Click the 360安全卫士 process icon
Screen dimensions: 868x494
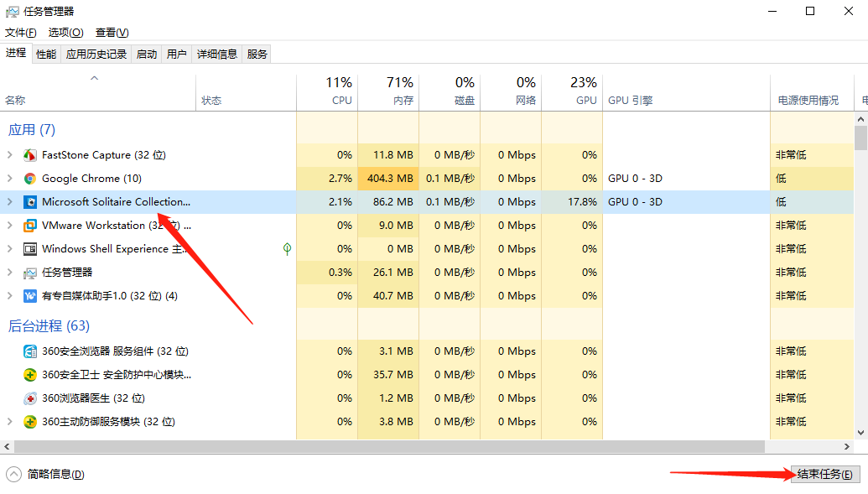click(30, 375)
